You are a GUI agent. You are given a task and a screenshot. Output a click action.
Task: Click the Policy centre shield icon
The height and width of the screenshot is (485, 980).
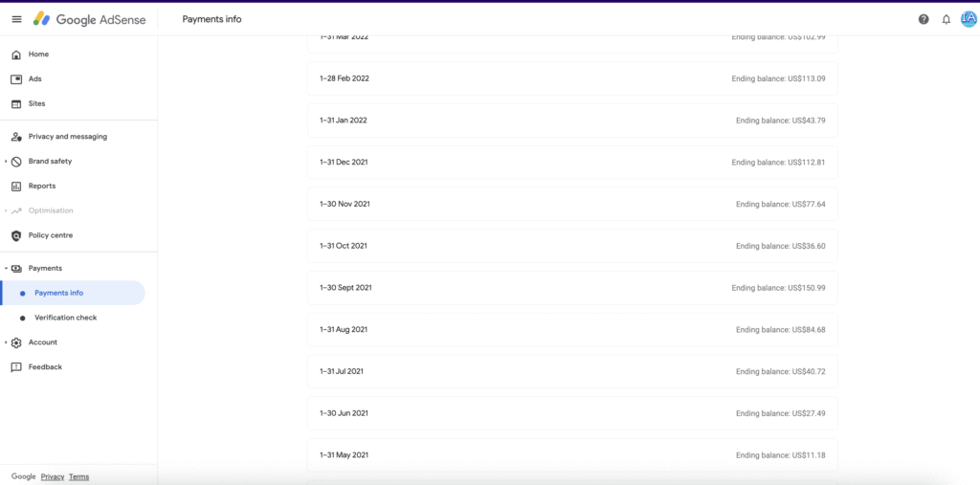point(17,235)
